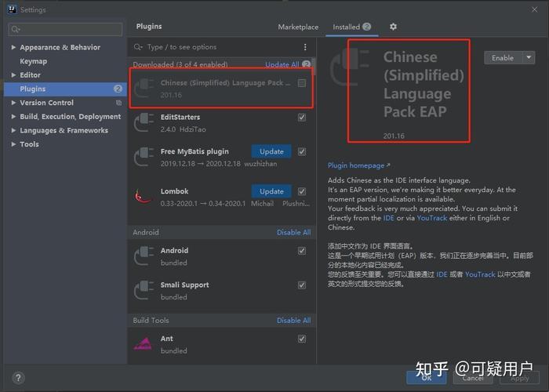Click the Plugins update count badge
549x392 pixels.
(118, 89)
